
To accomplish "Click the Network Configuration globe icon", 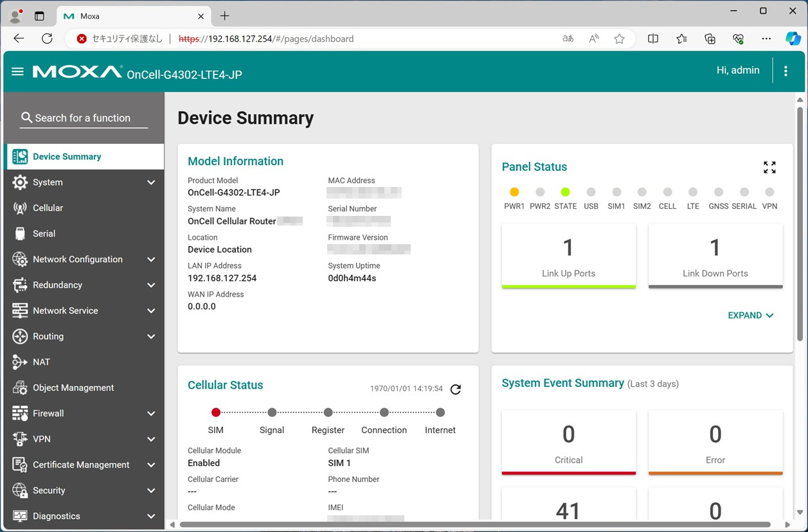I will pos(20,260).
